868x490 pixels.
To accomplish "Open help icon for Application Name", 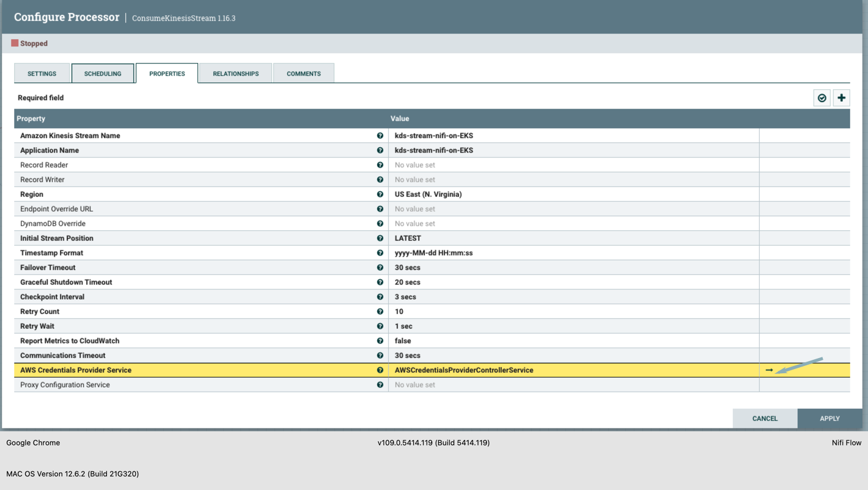I will tap(380, 150).
